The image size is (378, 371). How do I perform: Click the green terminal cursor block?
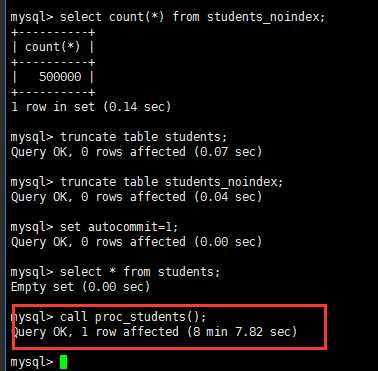(63, 362)
